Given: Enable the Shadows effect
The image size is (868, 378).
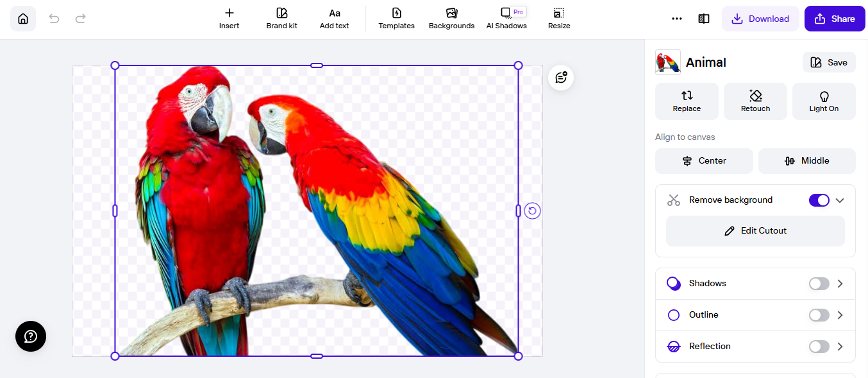Looking at the screenshot, I should click(x=819, y=283).
